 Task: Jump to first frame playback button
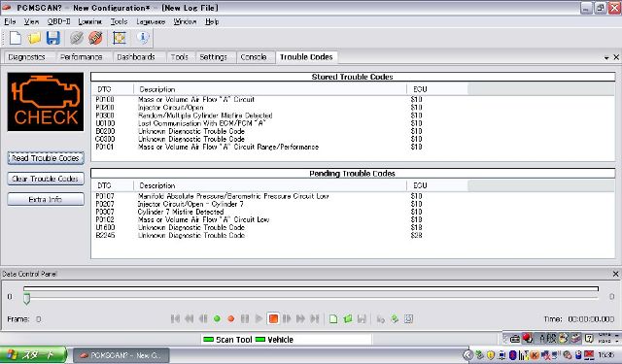[x=175, y=318]
